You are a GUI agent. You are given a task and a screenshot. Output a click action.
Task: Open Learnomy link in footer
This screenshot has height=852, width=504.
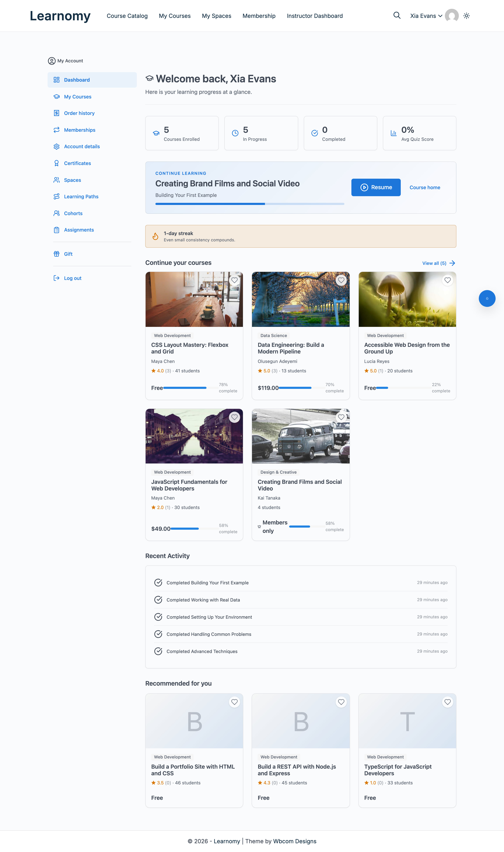pyautogui.click(x=226, y=841)
